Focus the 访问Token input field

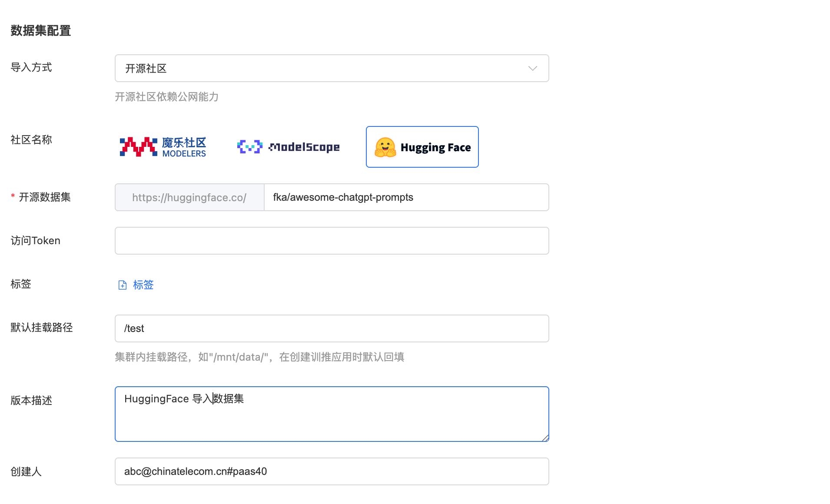tap(332, 241)
